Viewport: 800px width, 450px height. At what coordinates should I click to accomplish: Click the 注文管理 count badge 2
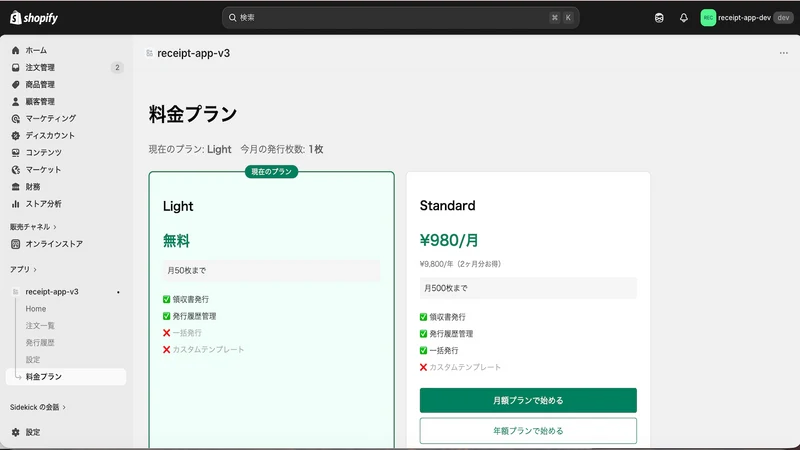pos(117,67)
